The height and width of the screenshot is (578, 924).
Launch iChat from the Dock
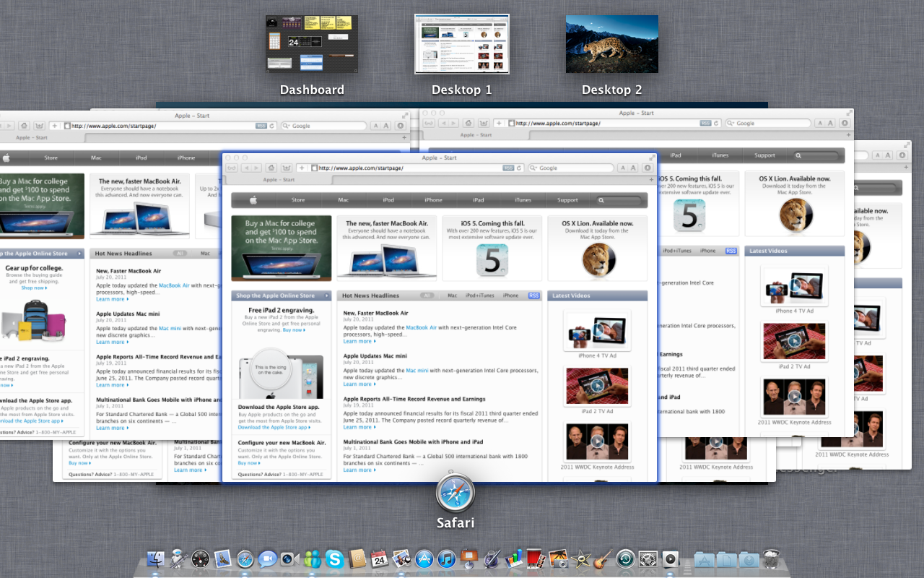click(x=267, y=558)
